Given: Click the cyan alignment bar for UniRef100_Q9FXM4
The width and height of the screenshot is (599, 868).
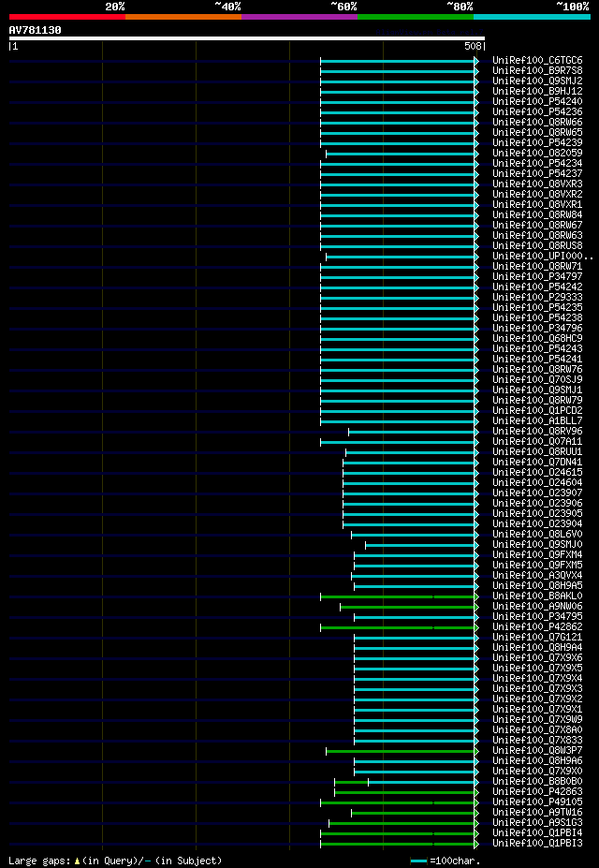Looking at the screenshot, I should click(415, 555).
